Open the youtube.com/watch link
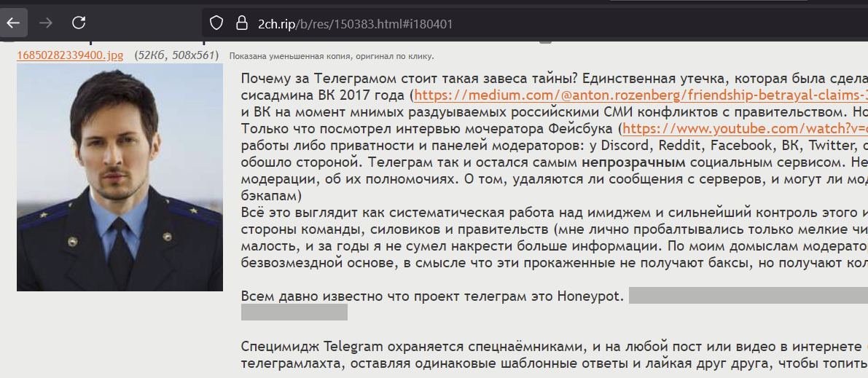Image resolution: width=868 pixels, height=378 pixels. click(x=745, y=130)
